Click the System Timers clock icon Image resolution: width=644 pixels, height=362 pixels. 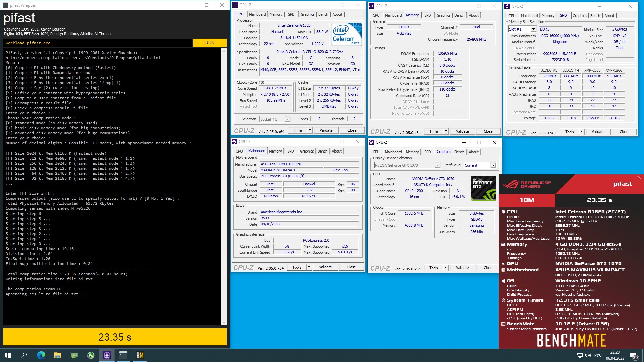click(x=503, y=300)
